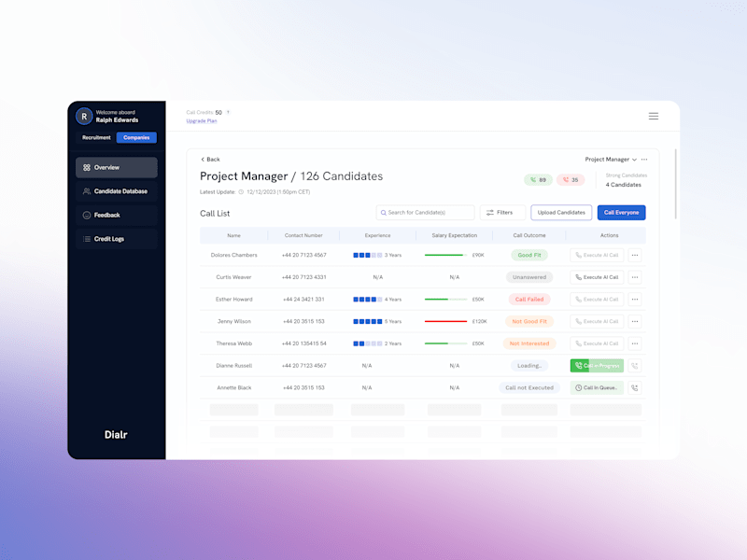Open row options for Curtis Weaver
The width and height of the screenshot is (747, 560).
(x=635, y=277)
